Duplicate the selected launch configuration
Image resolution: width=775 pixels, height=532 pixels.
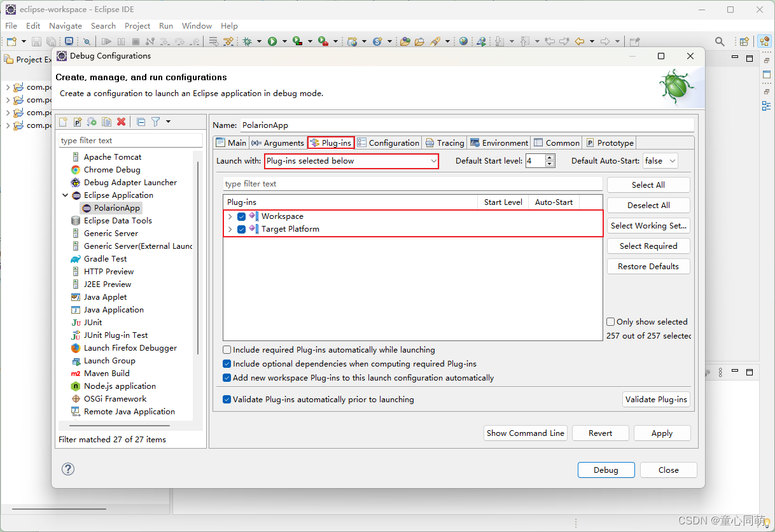click(107, 122)
